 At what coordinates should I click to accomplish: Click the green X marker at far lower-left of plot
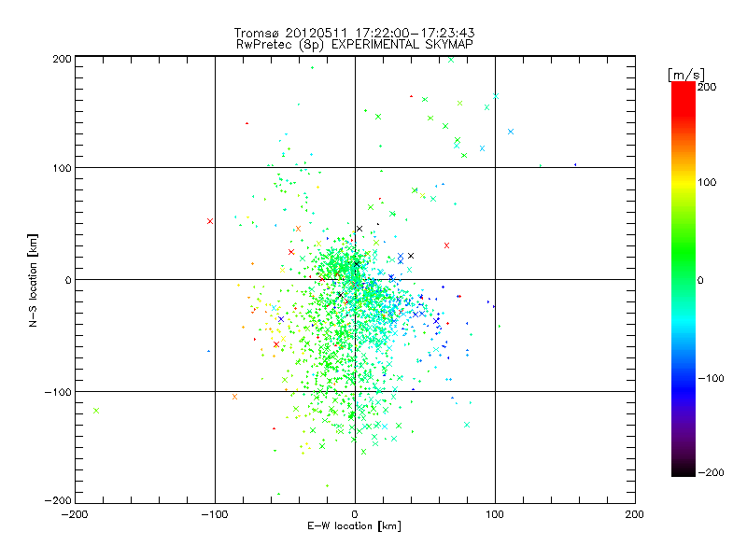96,411
